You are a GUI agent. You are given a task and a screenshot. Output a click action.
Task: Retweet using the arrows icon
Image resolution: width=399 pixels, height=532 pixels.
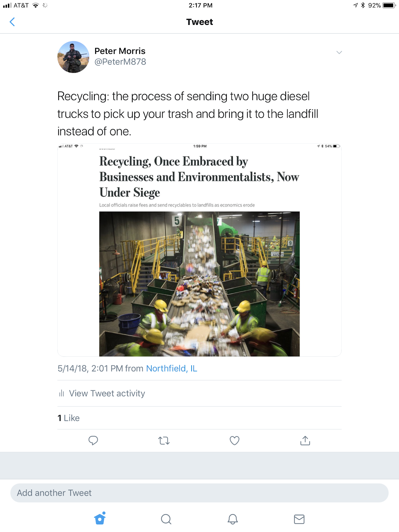(164, 441)
